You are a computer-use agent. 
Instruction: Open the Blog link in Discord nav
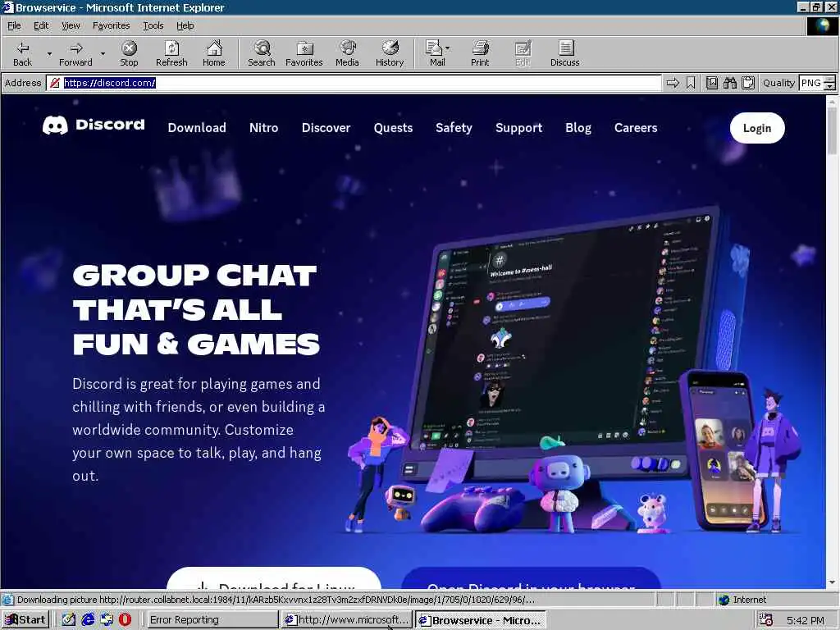point(578,127)
